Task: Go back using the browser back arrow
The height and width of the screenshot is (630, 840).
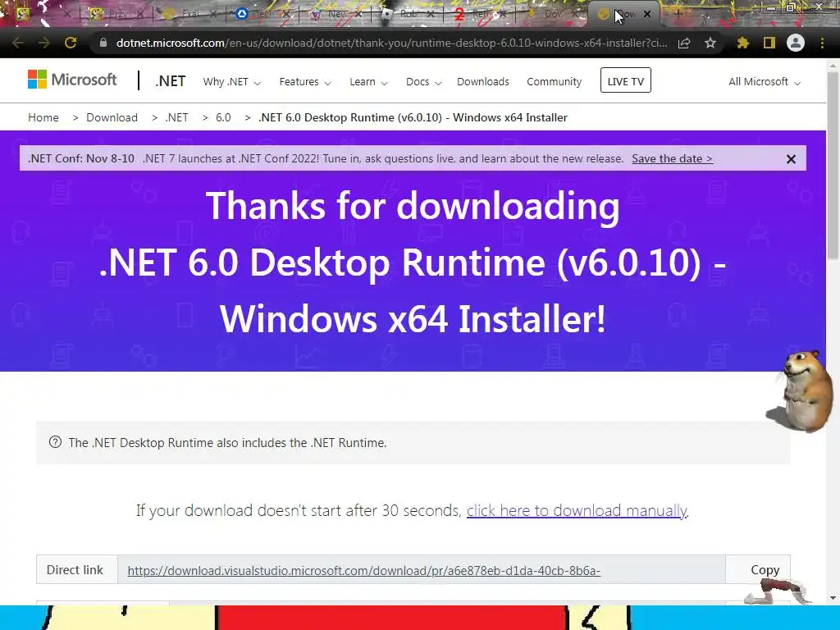Action: [18, 43]
